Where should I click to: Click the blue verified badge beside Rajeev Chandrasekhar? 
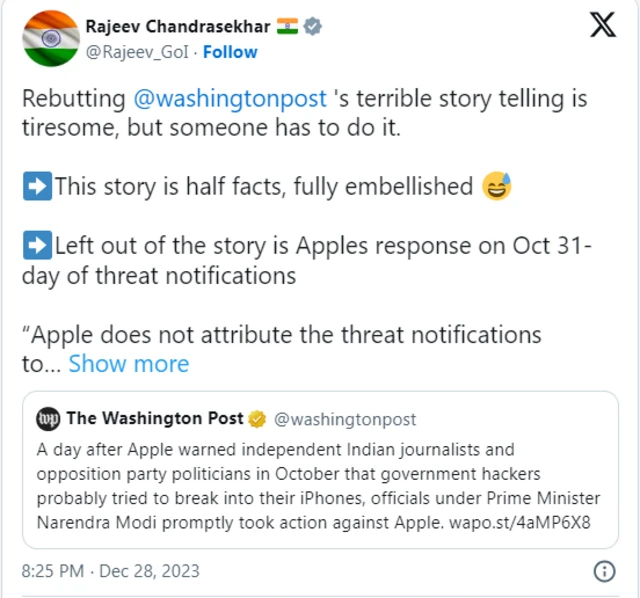pos(314,27)
